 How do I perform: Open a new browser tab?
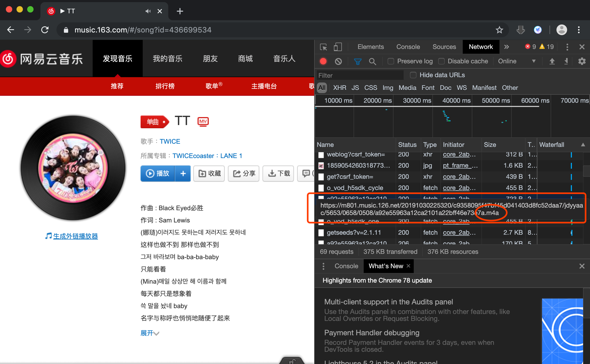[x=180, y=11]
